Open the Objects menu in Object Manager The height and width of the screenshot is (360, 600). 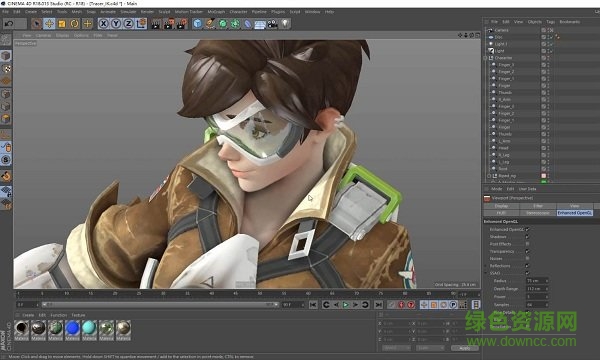coord(535,22)
